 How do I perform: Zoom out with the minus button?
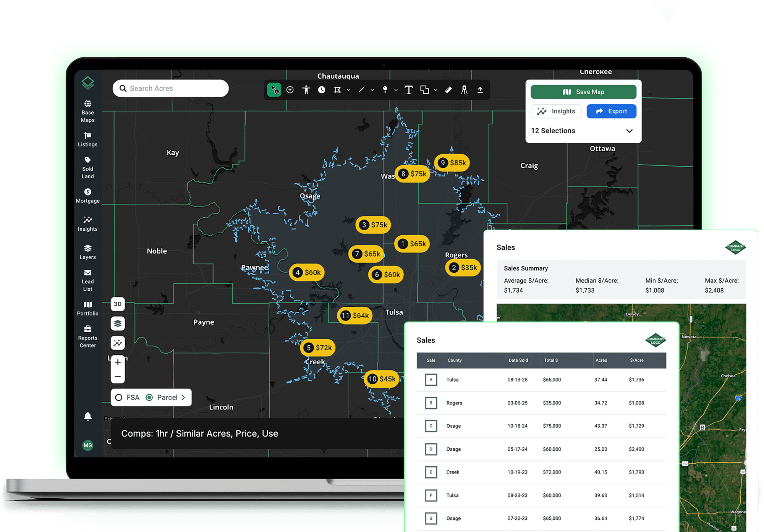click(118, 376)
